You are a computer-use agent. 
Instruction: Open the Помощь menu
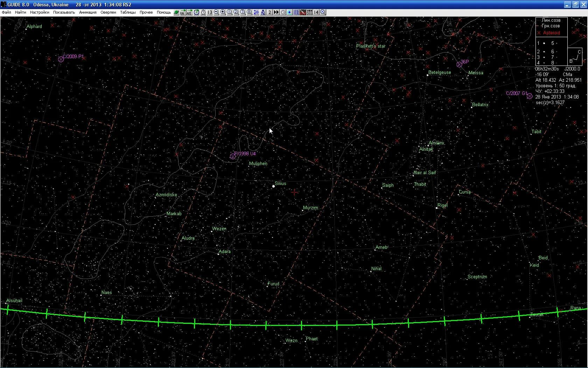164,12
